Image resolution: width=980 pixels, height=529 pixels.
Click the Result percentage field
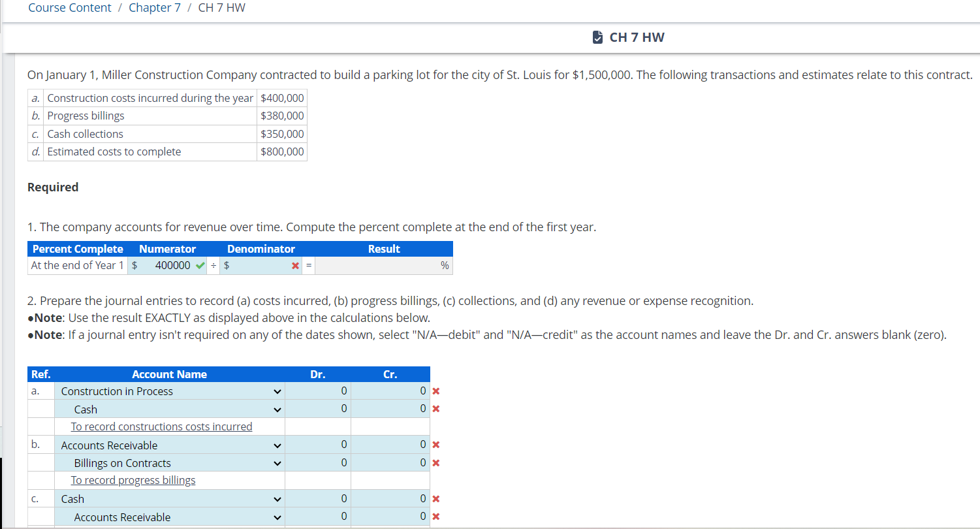tap(384, 265)
